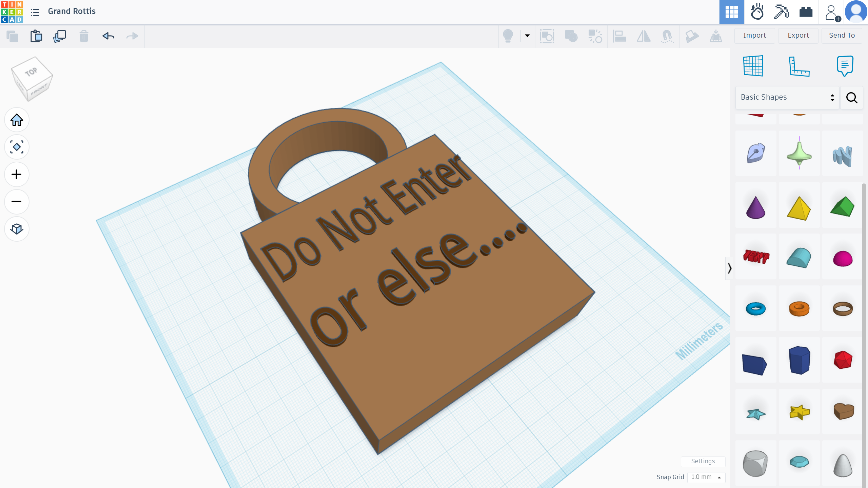Screen dimensions: 868x488
Task: Open the Snap Grid 1.0 mm dropdown
Action: click(706, 477)
